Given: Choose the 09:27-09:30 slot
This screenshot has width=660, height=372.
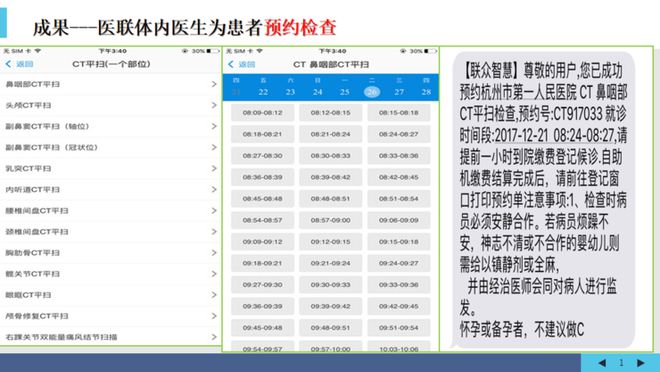Looking at the screenshot, I should point(263,284).
